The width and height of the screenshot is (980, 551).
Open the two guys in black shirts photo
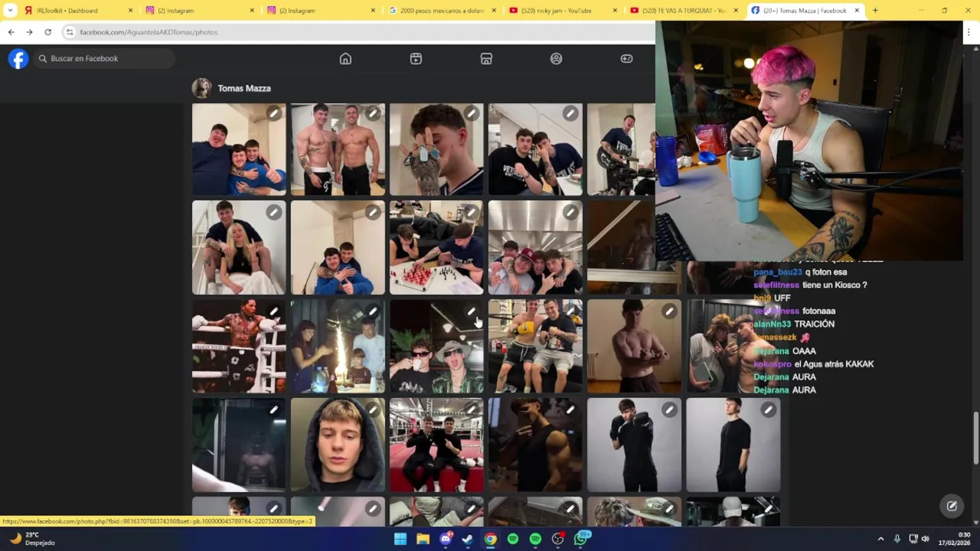click(535, 148)
